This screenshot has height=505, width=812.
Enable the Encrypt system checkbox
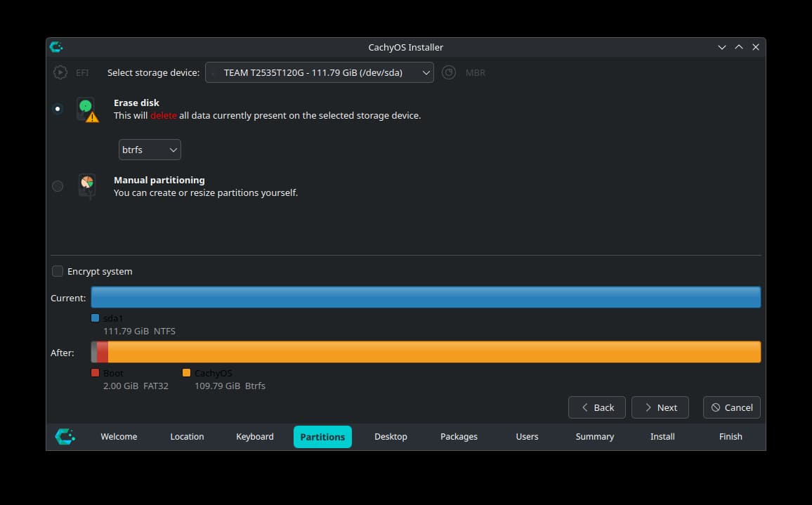pos(58,271)
